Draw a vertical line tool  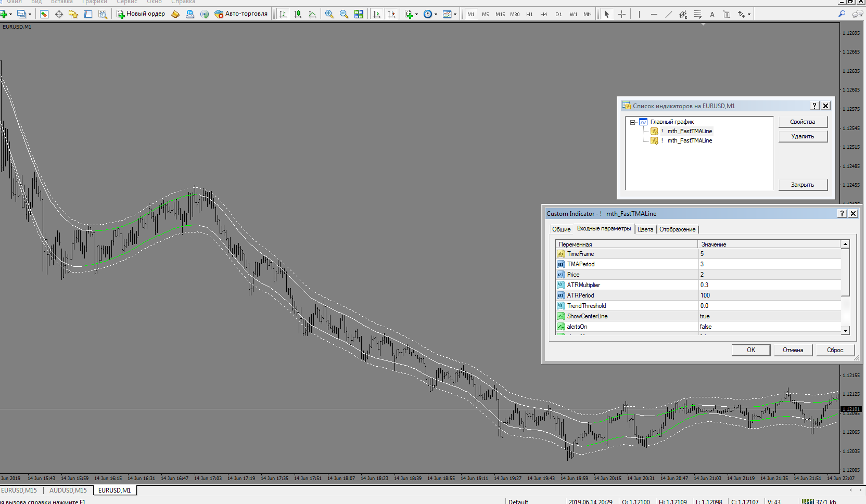point(639,14)
